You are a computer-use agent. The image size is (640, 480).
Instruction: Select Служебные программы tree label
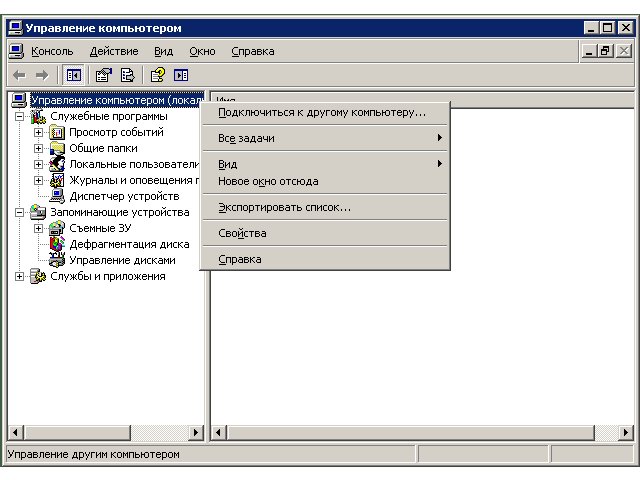coord(109,116)
